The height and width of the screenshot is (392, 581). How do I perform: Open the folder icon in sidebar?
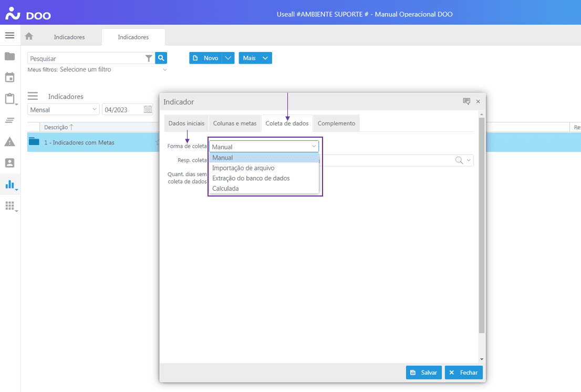[9, 56]
